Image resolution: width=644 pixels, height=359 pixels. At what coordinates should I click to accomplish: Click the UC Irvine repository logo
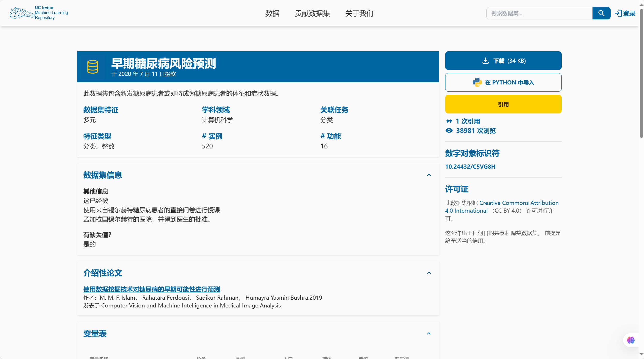coord(39,13)
